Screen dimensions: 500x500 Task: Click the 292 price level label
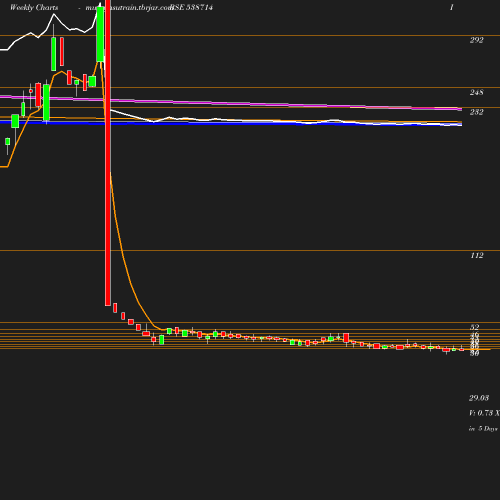coord(476,40)
